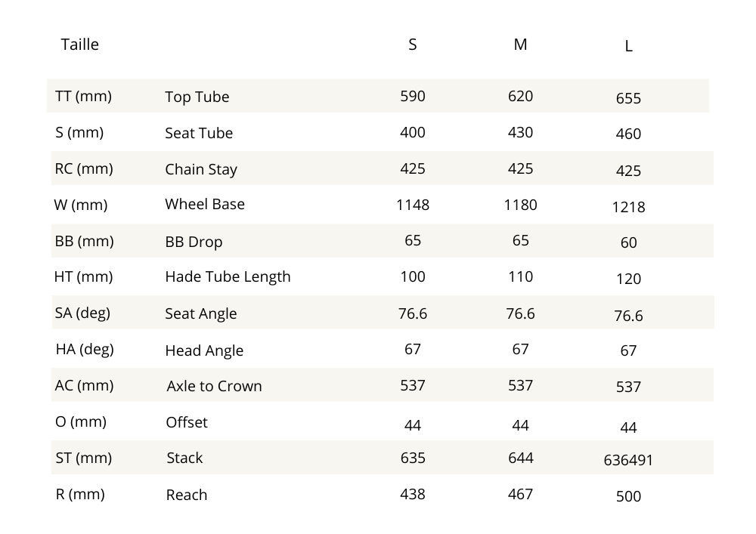
Task: Click the BB Drop value 60
Action: pyautogui.click(x=628, y=242)
